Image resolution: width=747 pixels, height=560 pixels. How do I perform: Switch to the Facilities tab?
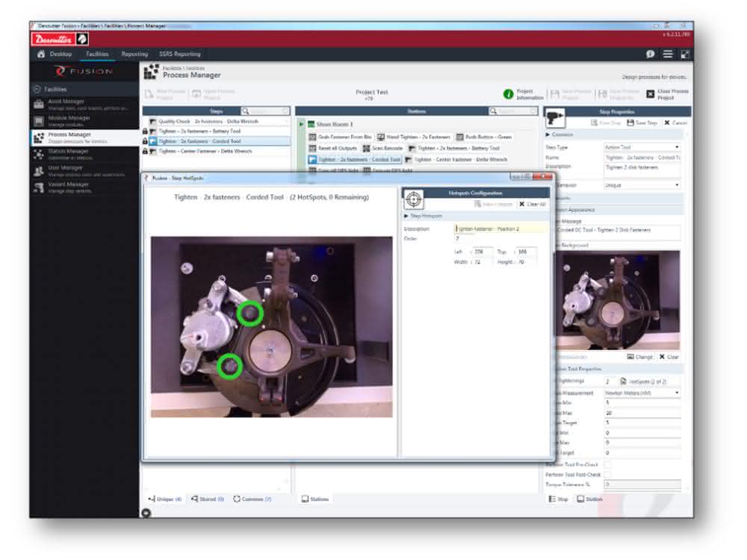pos(97,55)
